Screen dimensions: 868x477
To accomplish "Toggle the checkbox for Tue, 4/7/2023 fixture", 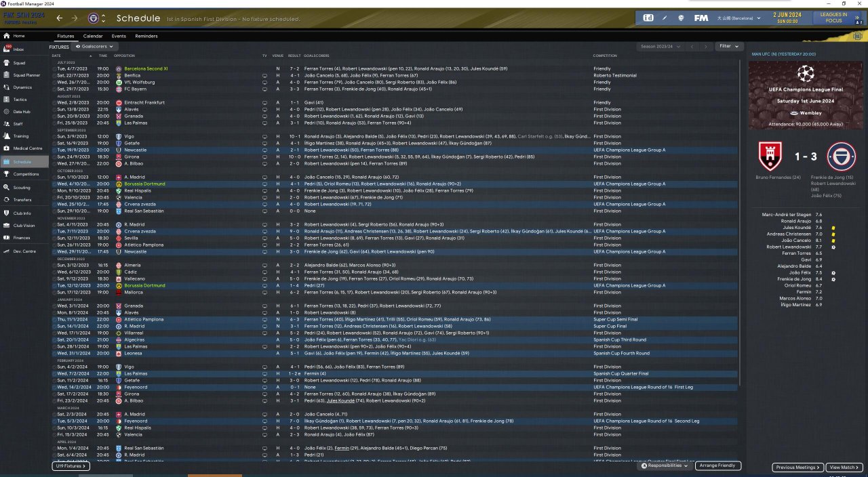I will (x=54, y=68).
